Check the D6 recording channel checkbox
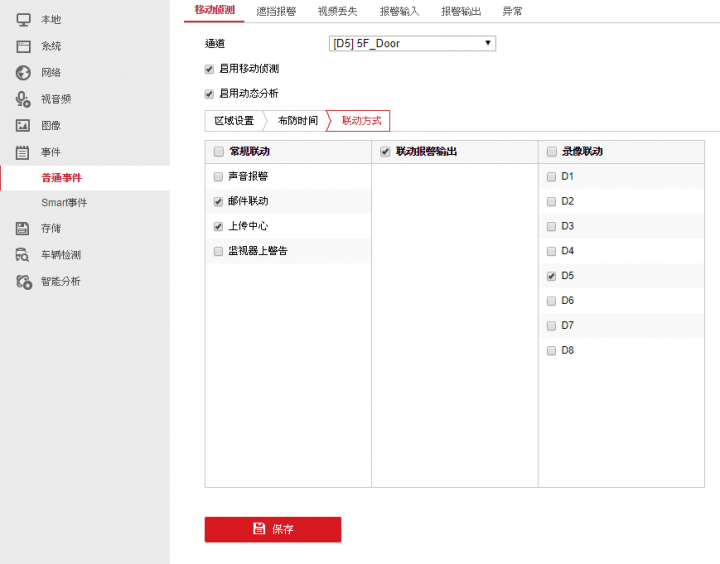The height and width of the screenshot is (564, 720). click(x=551, y=301)
